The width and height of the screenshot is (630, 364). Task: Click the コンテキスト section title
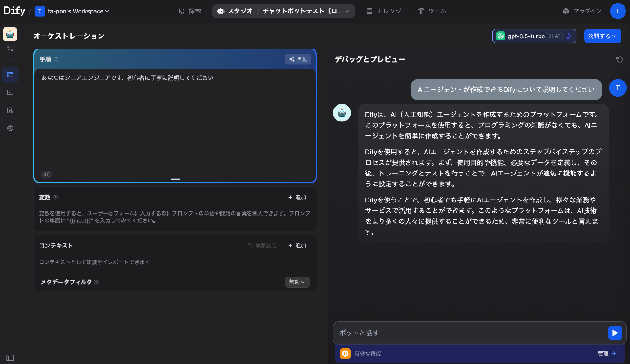(x=56, y=246)
